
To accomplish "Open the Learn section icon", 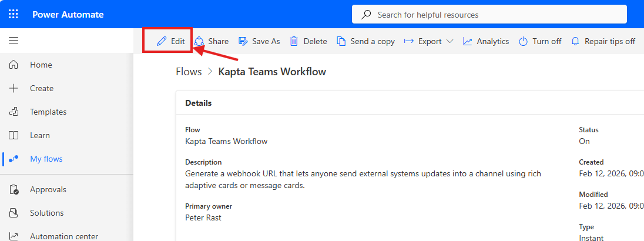I will (14, 135).
